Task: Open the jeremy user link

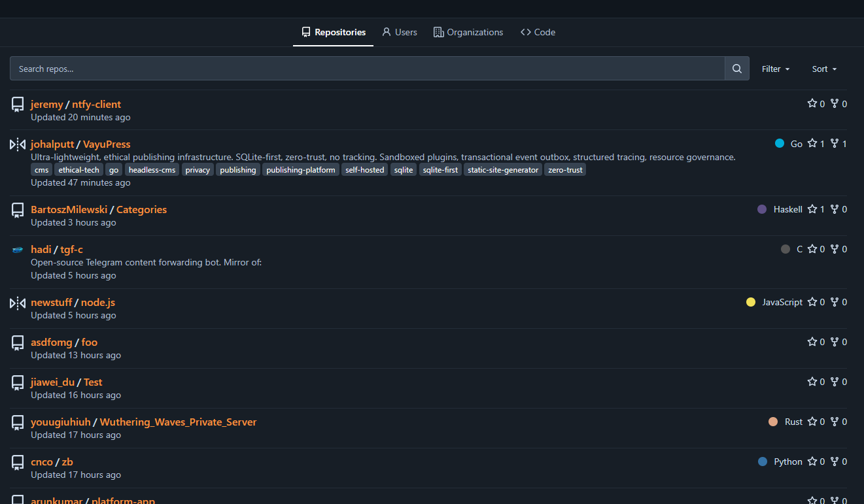Action: click(47, 104)
